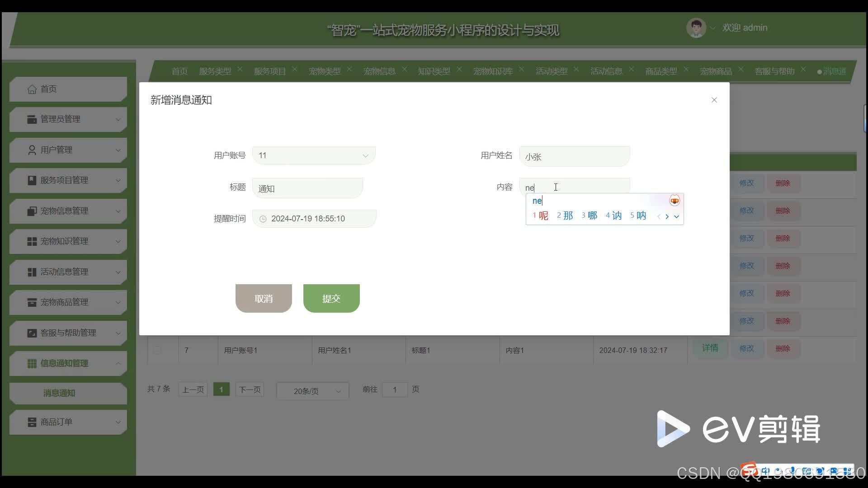The height and width of the screenshot is (488, 868).
Task: Switch to the 宠物商品 tab
Action: pyautogui.click(x=716, y=71)
